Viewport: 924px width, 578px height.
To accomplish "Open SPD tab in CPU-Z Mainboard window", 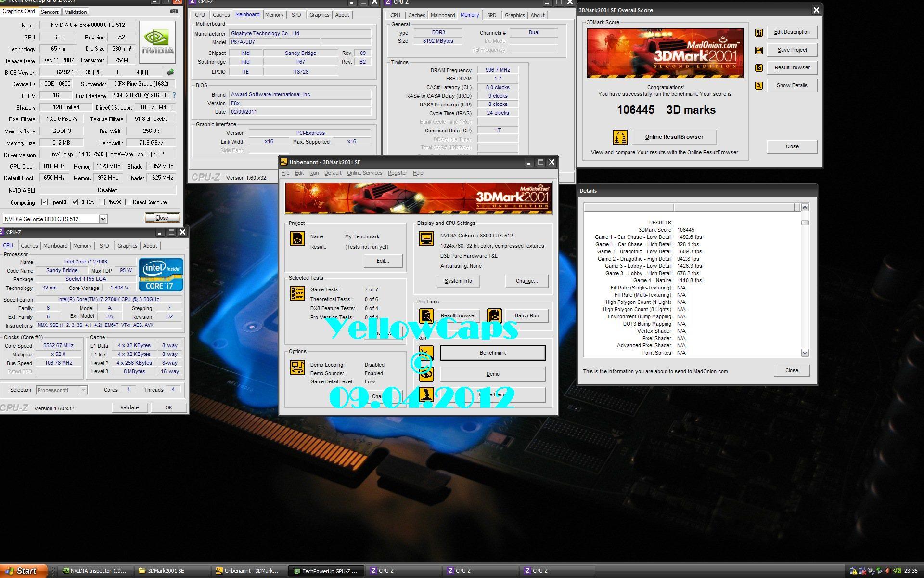I will (296, 15).
